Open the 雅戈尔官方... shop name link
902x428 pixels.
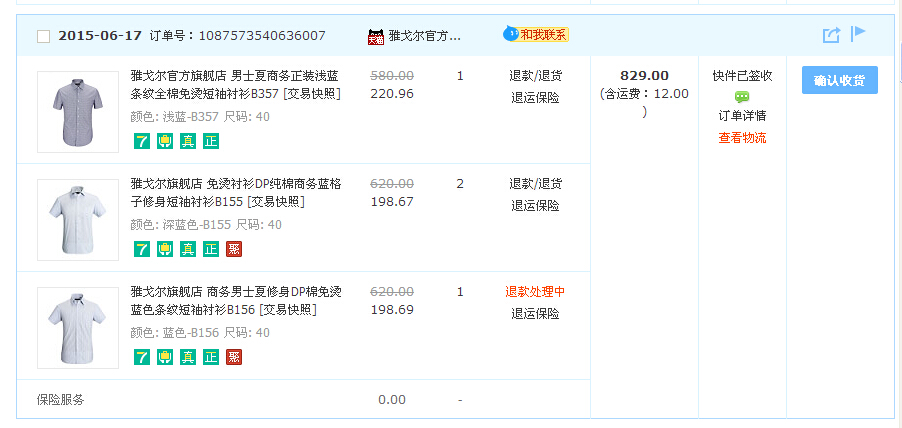(x=425, y=36)
